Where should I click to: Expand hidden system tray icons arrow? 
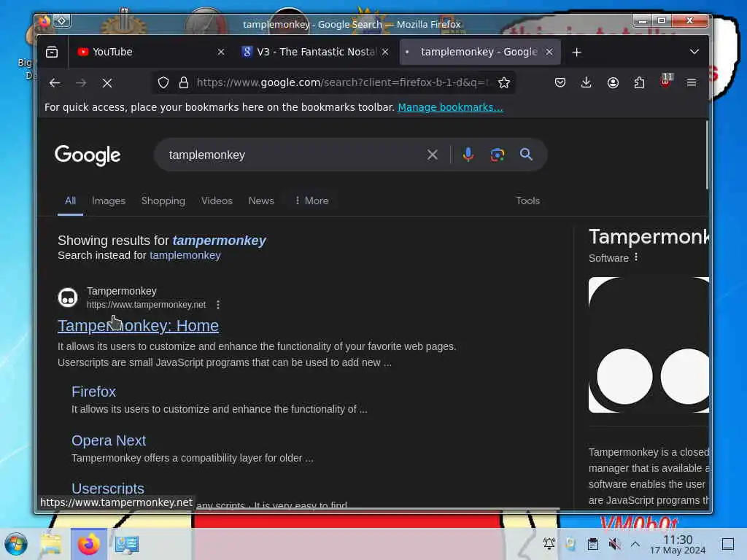(x=635, y=544)
